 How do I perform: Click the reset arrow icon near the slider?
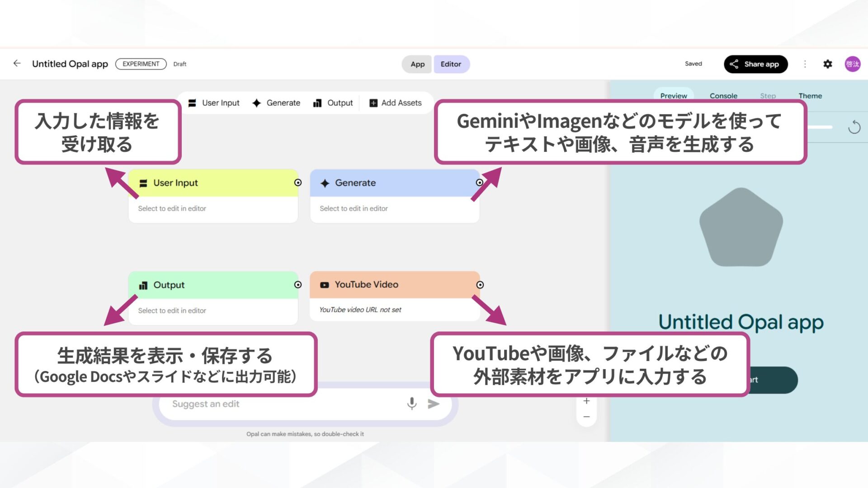point(854,127)
